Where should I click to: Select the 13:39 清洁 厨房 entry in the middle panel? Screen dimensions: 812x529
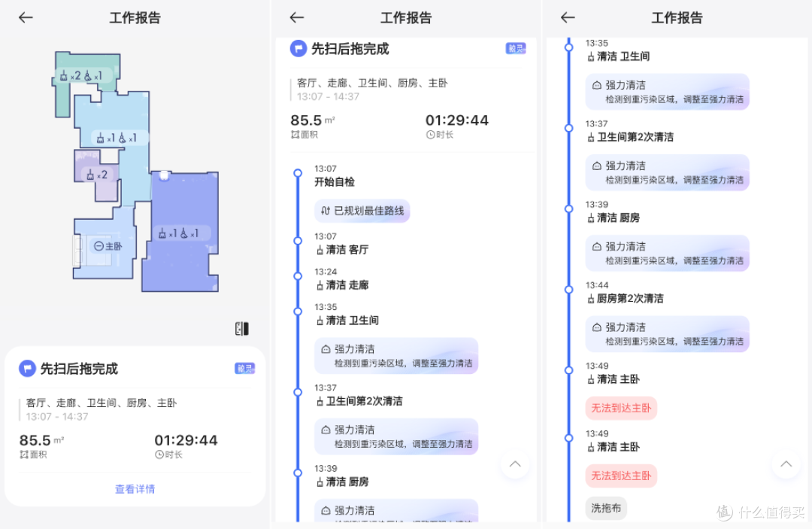(x=342, y=476)
